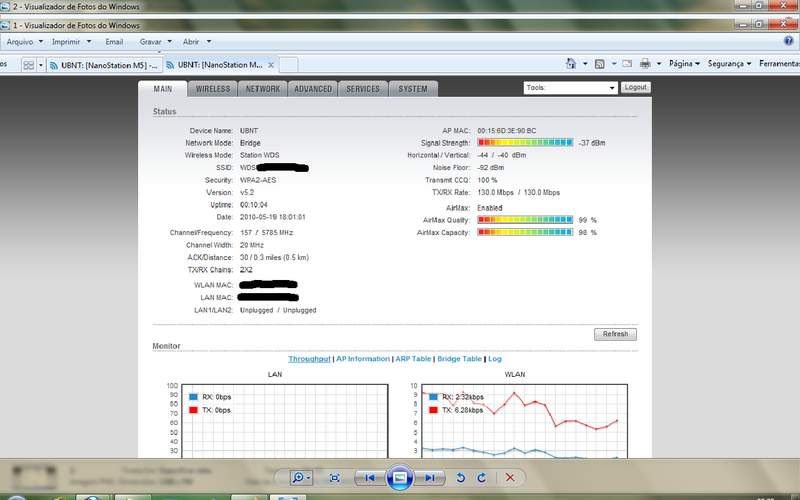Screen dimensions: 800x500
Task: Go to the next photo
Action: pos(430,478)
